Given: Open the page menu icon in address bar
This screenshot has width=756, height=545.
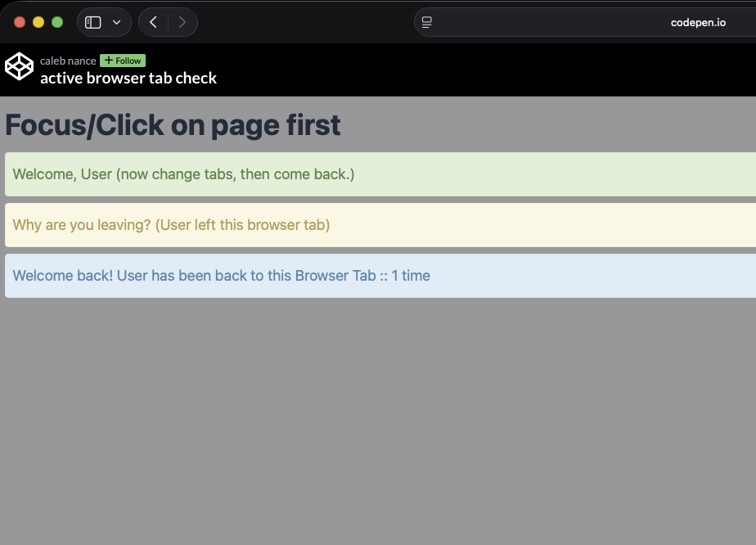Looking at the screenshot, I should [x=427, y=22].
